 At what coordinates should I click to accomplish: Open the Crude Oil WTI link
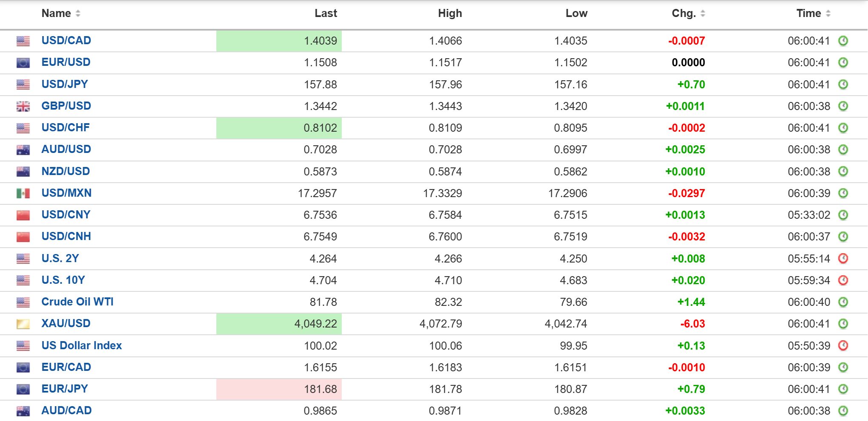pyautogui.click(x=77, y=302)
